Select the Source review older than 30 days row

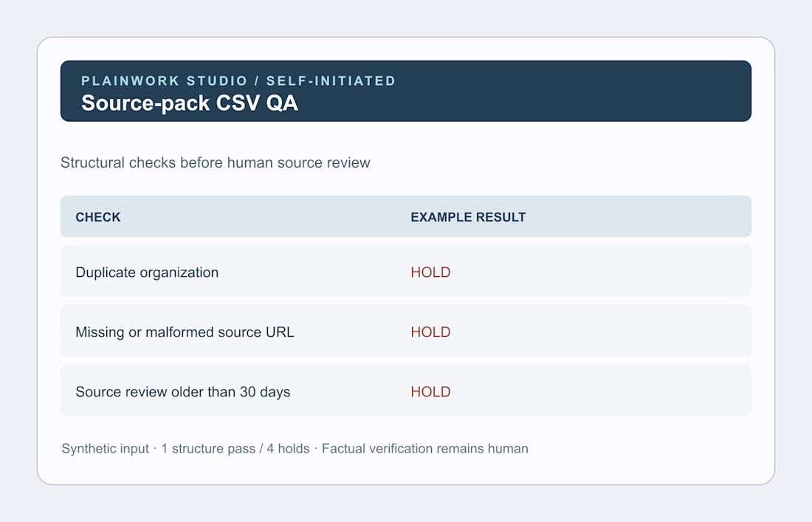[x=406, y=391]
